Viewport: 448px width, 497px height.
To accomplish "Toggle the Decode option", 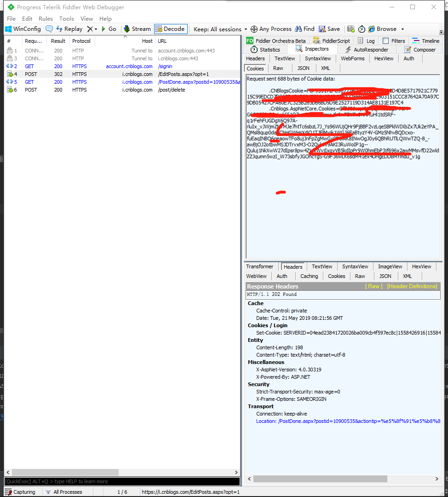I will [x=171, y=29].
